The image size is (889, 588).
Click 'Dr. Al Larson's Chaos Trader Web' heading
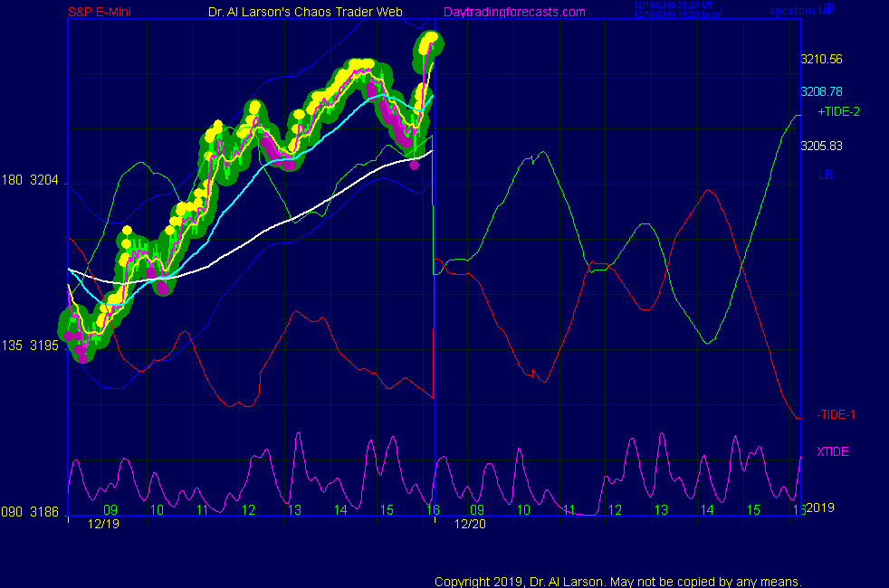(305, 12)
